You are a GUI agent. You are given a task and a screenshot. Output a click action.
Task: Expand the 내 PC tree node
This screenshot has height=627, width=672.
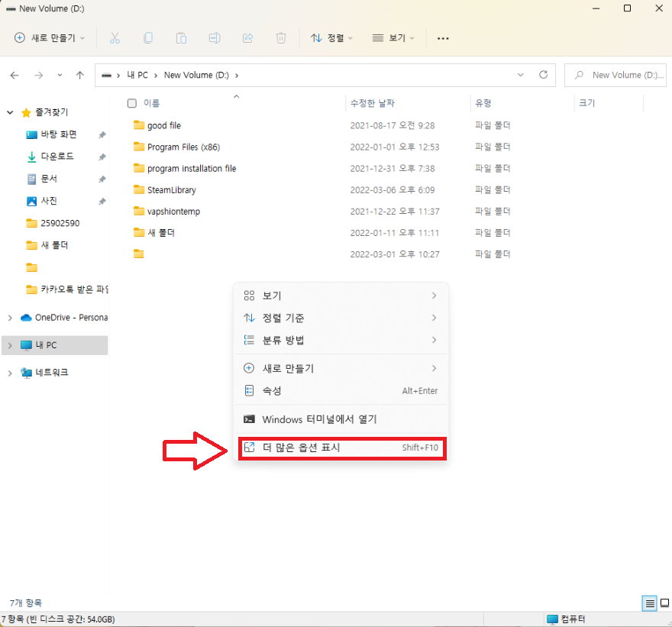tap(10, 345)
